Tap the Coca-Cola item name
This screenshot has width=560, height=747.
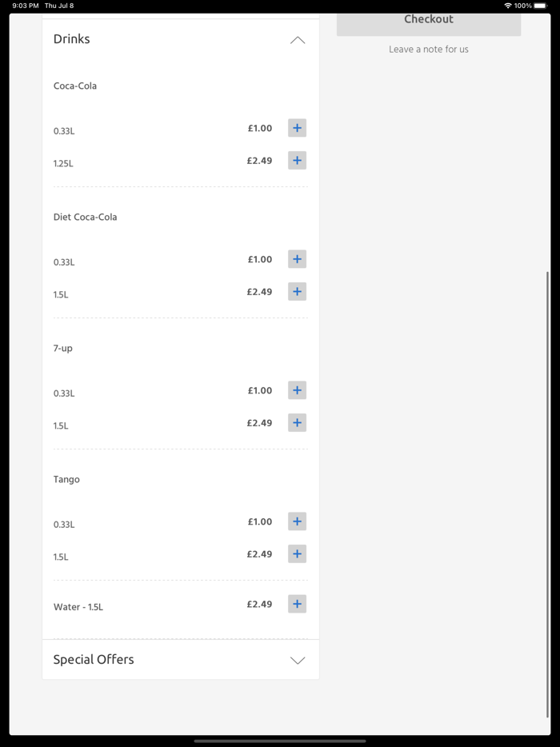pos(75,86)
